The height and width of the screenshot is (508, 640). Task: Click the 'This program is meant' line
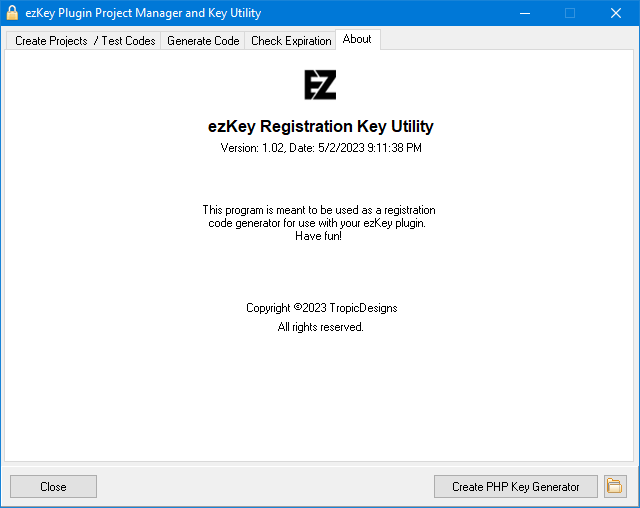(319, 210)
